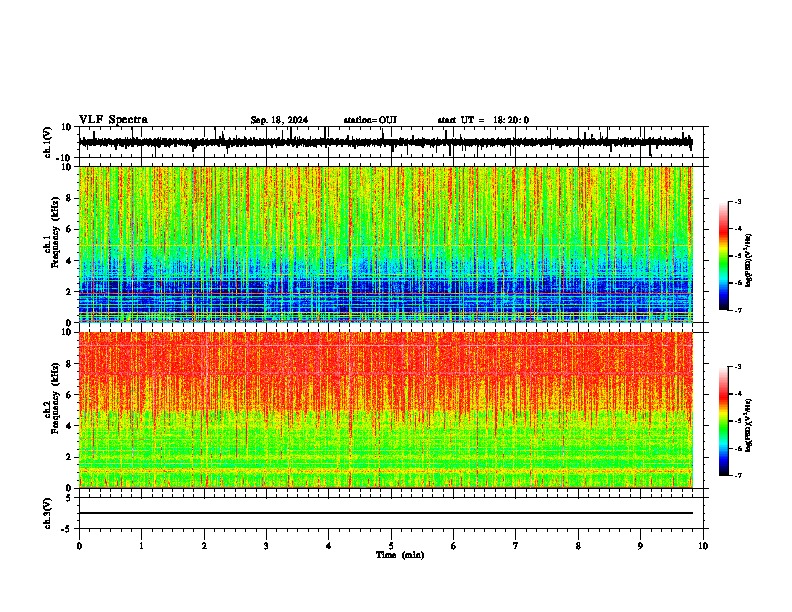
Task: Click the flat ch.3 voltage line
Action: (x=386, y=513)
